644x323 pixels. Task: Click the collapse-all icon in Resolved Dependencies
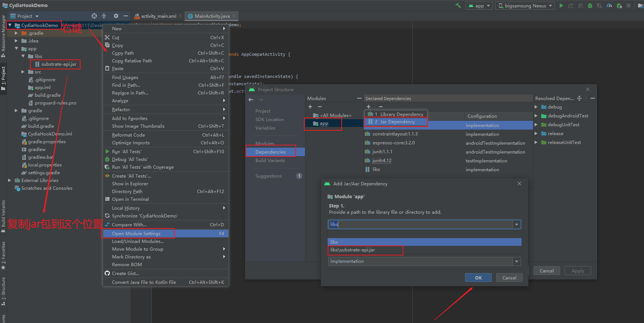point(579,98)
